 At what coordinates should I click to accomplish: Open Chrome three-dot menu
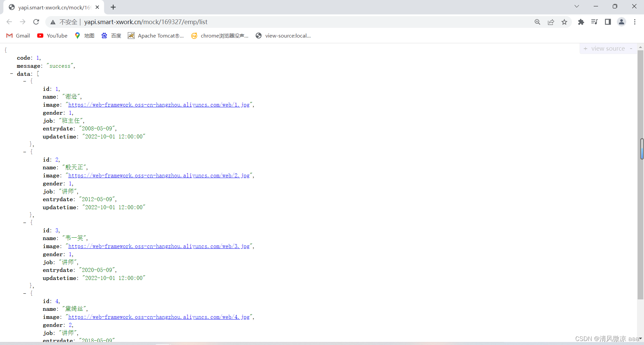[x=635, y=22]
